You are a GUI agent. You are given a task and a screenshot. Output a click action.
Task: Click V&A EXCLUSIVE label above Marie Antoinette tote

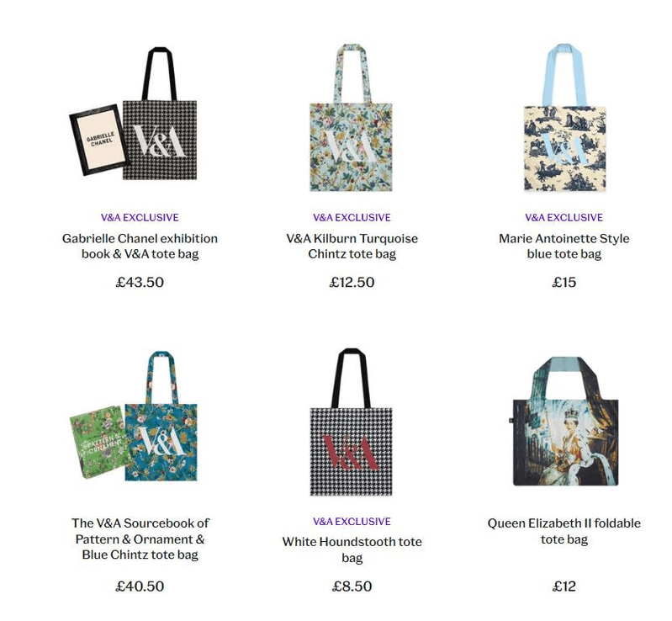coord(564,217)
